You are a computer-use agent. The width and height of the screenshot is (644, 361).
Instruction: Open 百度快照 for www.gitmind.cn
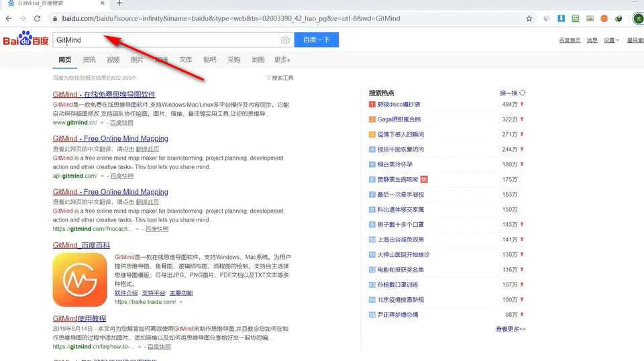121,123
